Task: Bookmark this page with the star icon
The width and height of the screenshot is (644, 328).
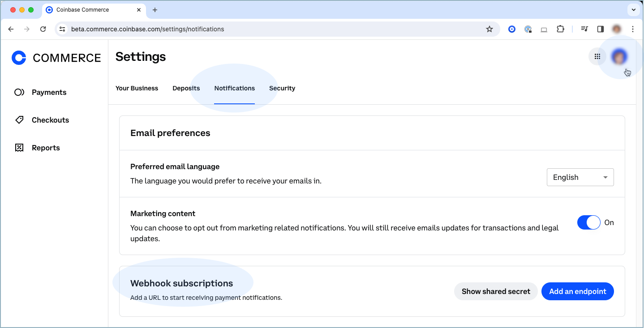Action: pyautogui.click(x=489, y=29)
